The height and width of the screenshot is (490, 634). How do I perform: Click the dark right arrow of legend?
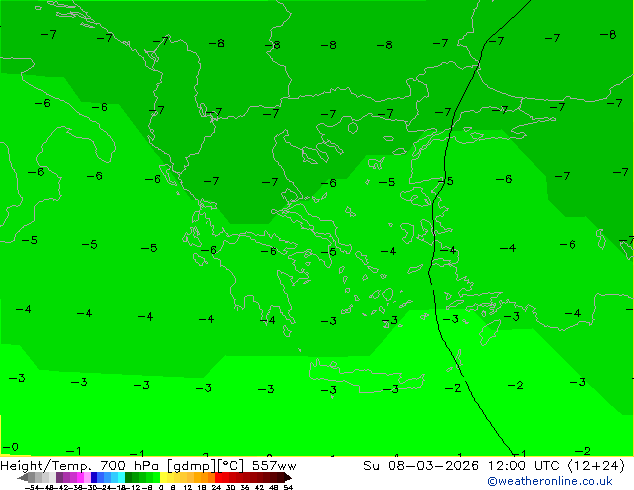click(x=288, y=477)
